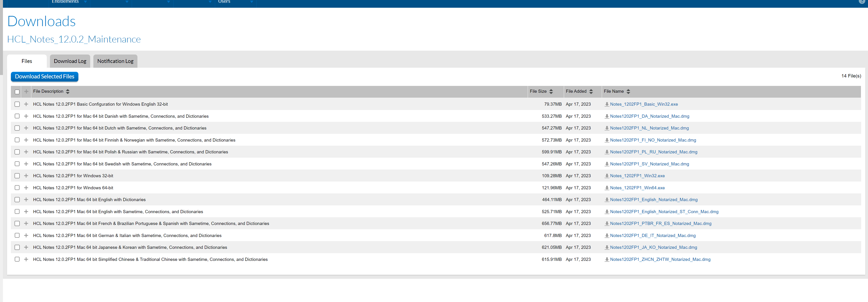
Task: Click download icon beside Notes1202FP1_FI_NO_Notarized_Mac.dmg
Action: coord(607,140)
